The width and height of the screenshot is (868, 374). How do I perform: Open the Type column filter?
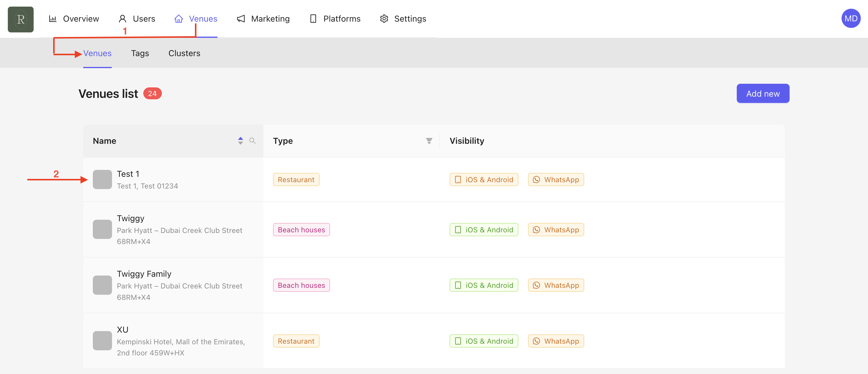click(x=429, y=141)
